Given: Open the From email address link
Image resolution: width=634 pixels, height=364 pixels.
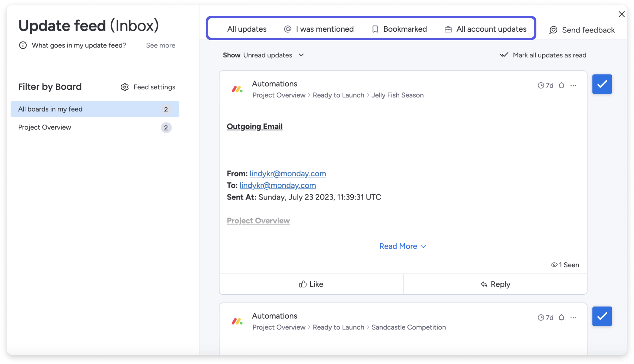Looking at the screenshot, I should pyautogui.click(x=288, y=174).
